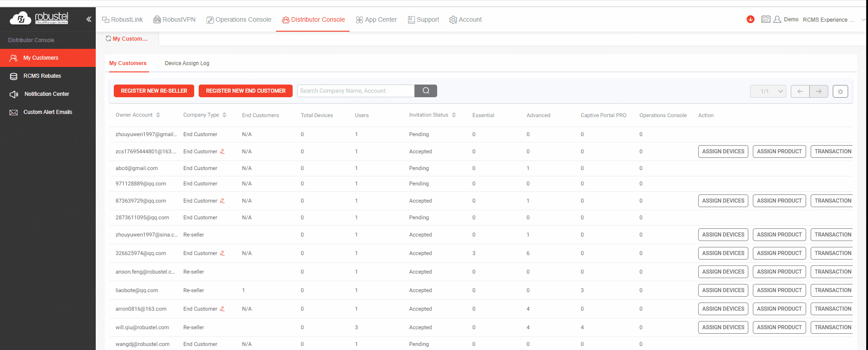Click refresh icon on My Customers tab
868x350 pixels.
[x=108, y=38]
